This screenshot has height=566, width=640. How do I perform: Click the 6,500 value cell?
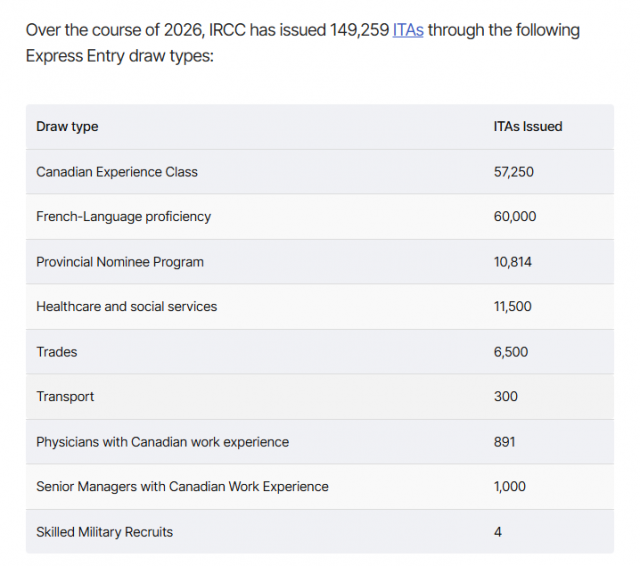(x=511, y=352)
